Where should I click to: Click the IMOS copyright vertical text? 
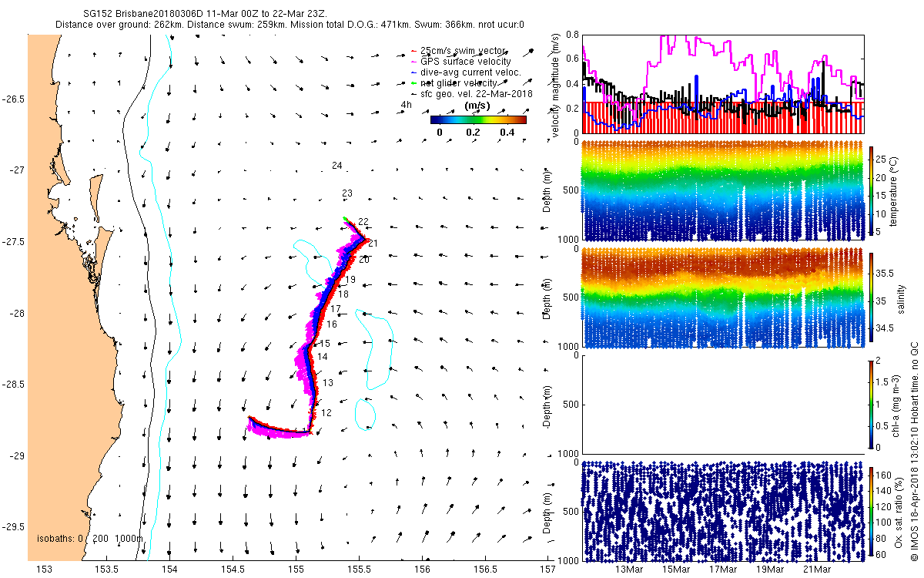click(914, 451)
